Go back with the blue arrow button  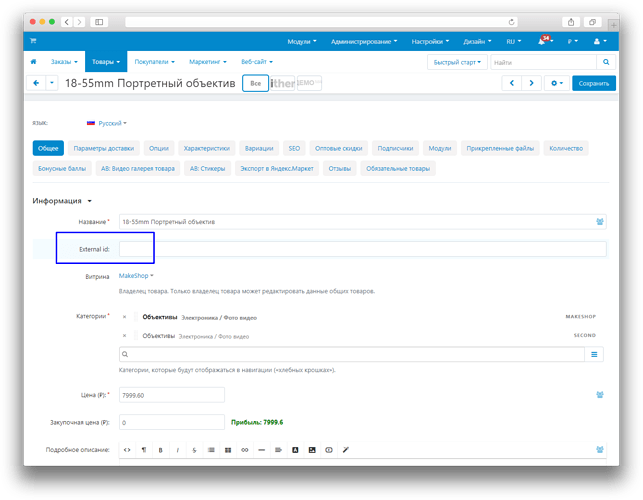click(36, 83)
